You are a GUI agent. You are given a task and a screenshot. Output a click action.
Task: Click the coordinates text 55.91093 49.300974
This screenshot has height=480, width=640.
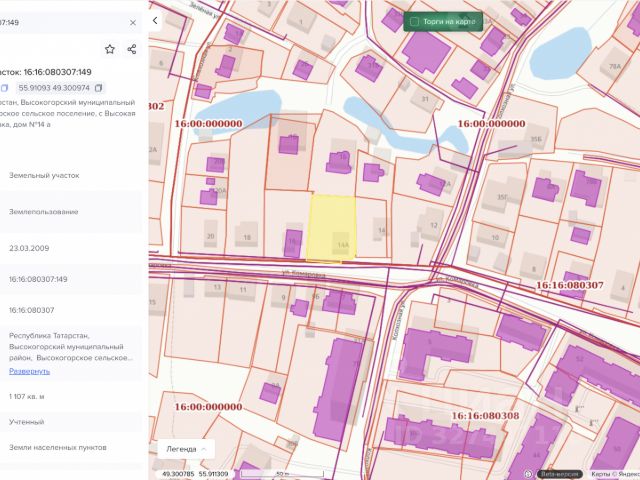pyautogui.click(x=54, y=88)
